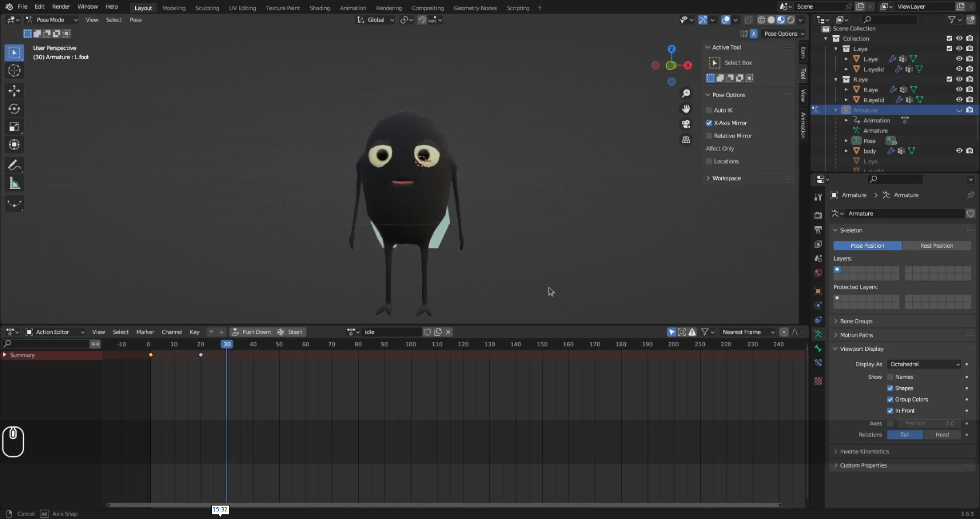Image resolution: width=980 pixels, height=519 pixels.
Task: Hide body mesh with eye icon
Action: click(959, 151)
